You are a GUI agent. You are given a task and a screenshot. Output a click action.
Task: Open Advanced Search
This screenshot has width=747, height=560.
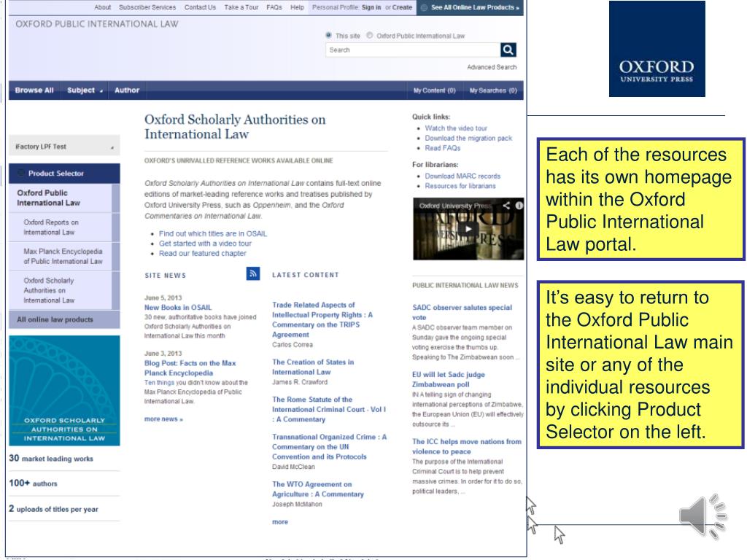(x=492, y=67)
